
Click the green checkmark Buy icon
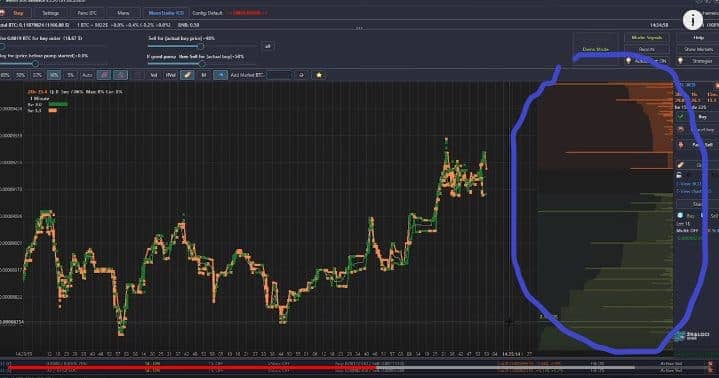[680, 117]
